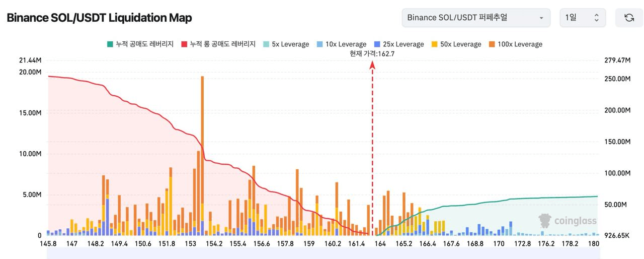Toggle the 10x Leverage legend series
Screen dimensions: 644x259
[x=341, y=44]
